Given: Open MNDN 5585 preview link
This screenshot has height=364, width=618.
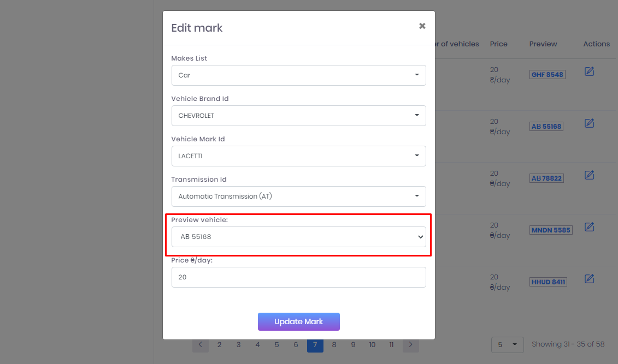Looking at the screenshot, I should 551,230.
